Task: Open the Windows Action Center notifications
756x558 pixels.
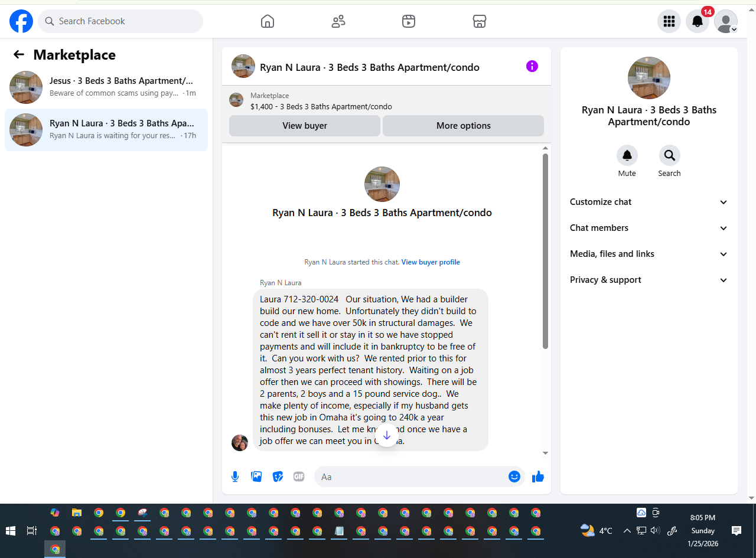Action: (x=737, y=531)
